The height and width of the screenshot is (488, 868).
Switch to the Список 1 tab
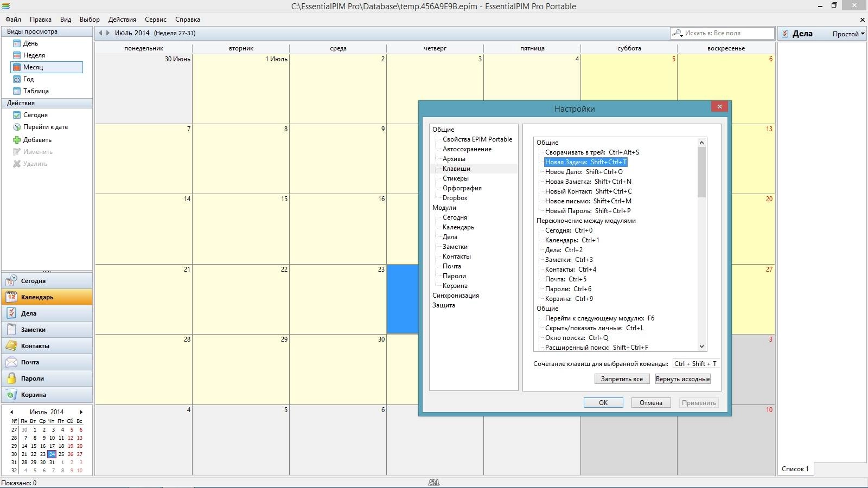coord(795,469)
